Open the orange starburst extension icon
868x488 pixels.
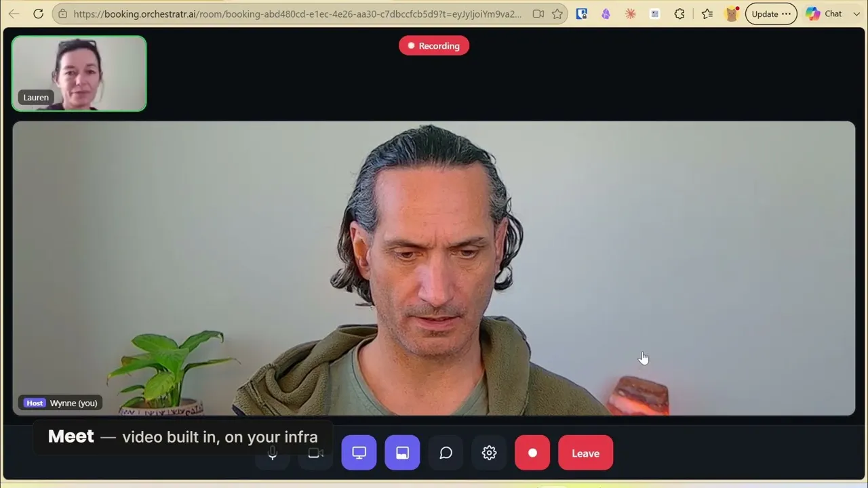(x=630, y=14)
